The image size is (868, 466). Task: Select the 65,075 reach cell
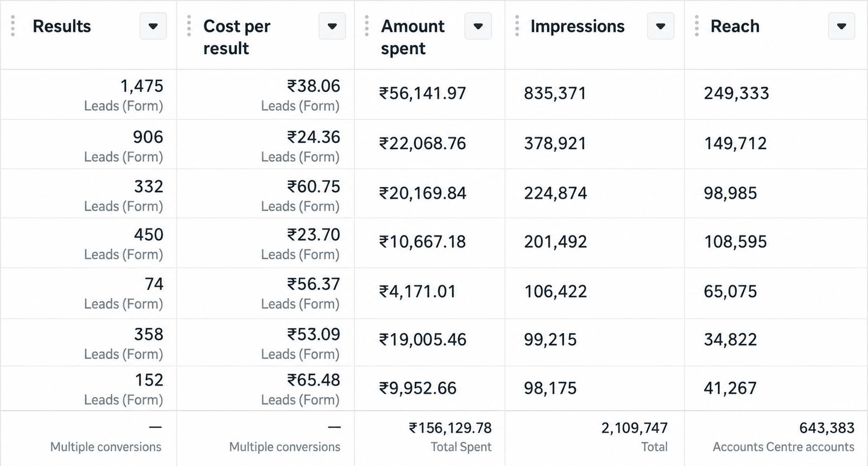[x=776, y=293]
